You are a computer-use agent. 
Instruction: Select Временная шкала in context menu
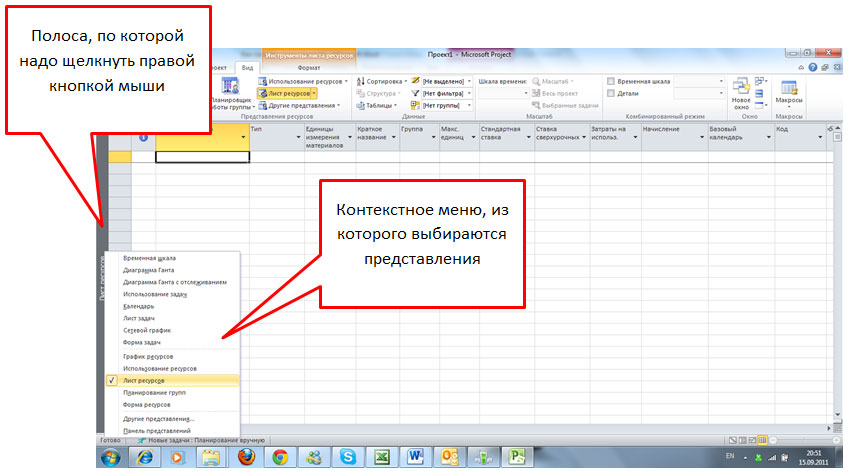click(x=172, y=258)
